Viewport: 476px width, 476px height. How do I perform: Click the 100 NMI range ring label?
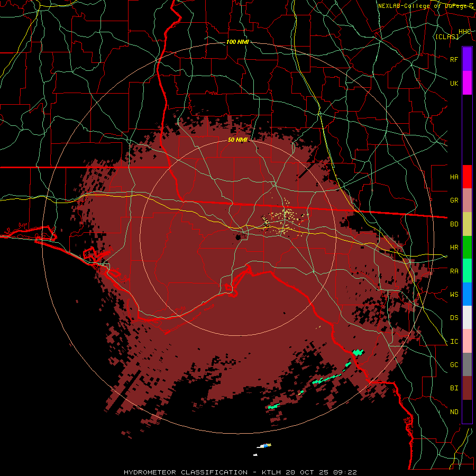click(x=237, y=42)
